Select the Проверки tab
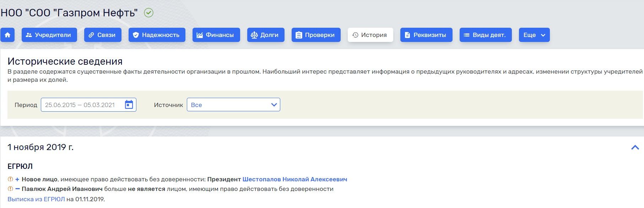This screenshot has height=208, width=644. tap(316, 35)
